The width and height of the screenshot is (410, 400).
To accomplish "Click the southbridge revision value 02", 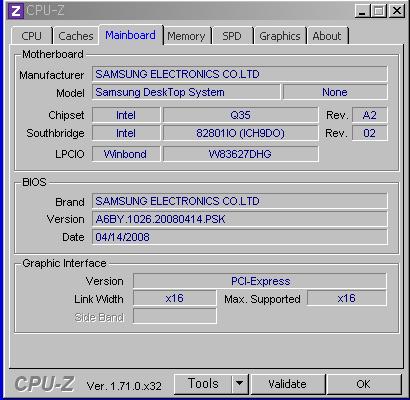I will [370, 133].
